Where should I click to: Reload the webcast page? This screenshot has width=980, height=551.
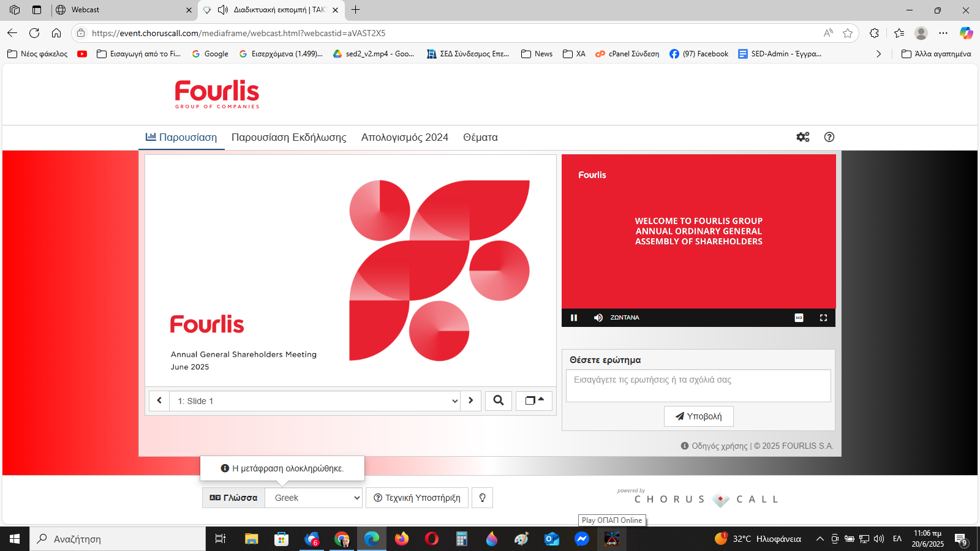(x=34, y=33)
